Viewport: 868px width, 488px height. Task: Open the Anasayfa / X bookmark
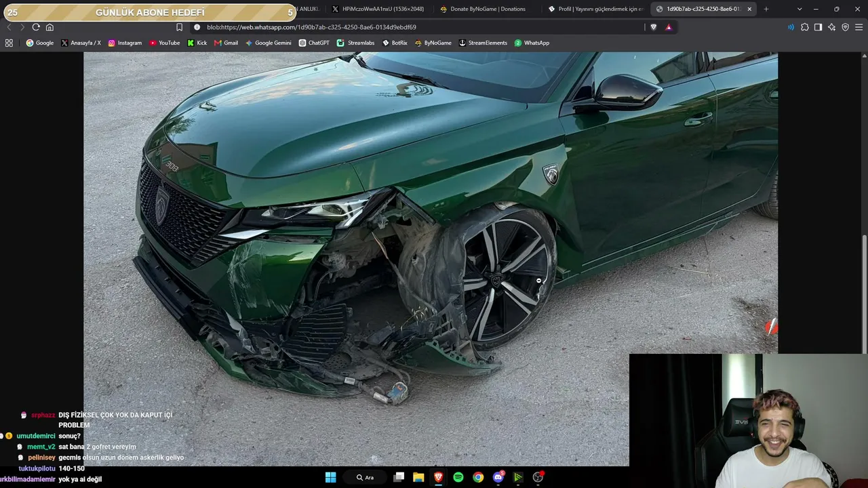pyautogui.click(x=81, y=43)
